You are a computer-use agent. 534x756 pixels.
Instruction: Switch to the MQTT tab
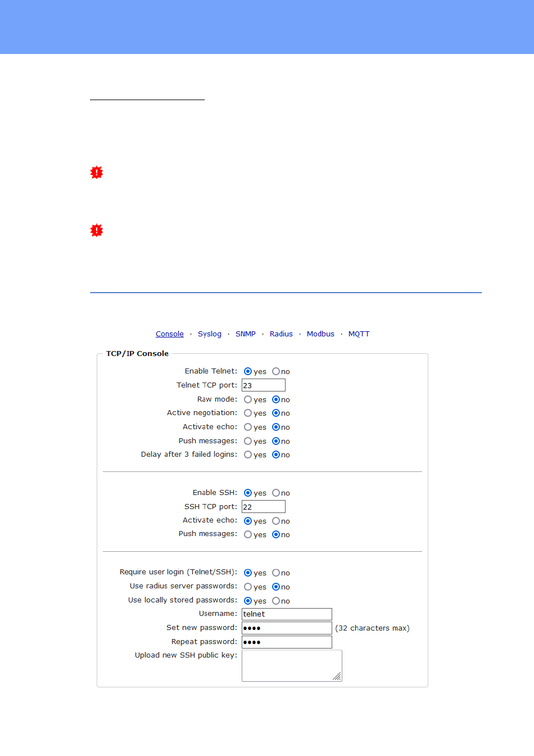pyautogui.click(x=359, y=334)
